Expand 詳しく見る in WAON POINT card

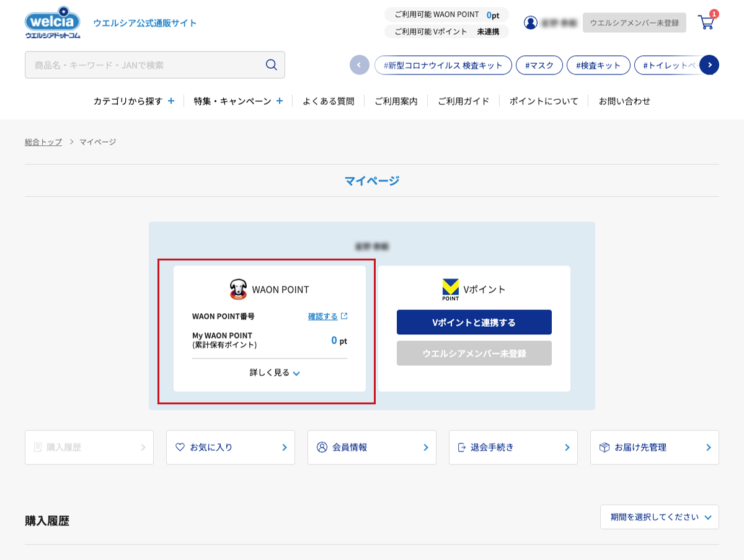(275, 373)
